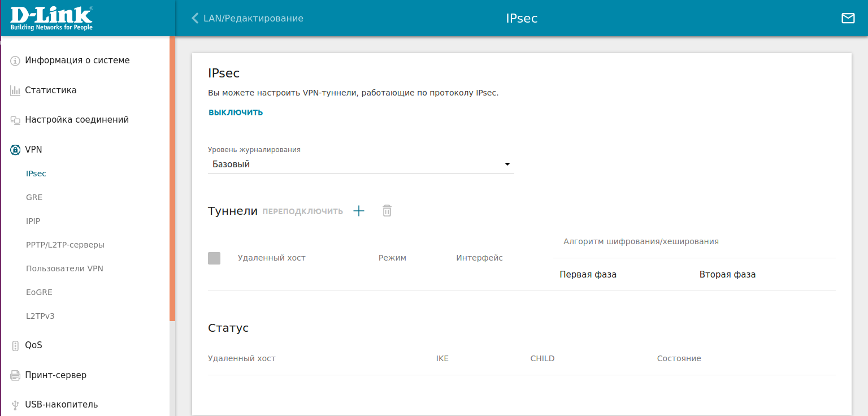Click the trash icon to delete tunnels
The image size is (868, 416).
coord(387,211)
